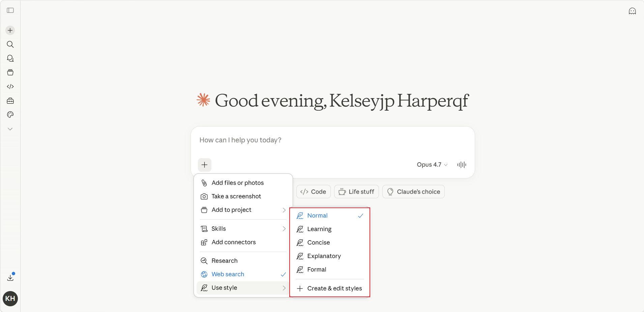Select the Explanatory style
644x312 pixels.
pos(330,256)
